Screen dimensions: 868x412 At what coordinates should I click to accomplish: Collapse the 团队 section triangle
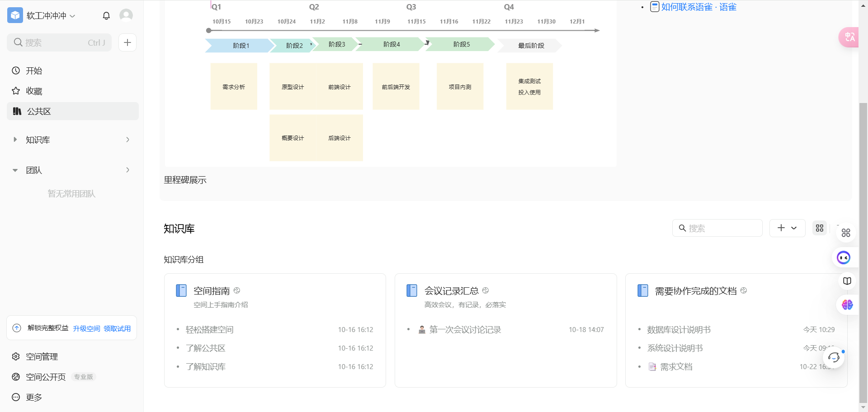tap(15, 170)
